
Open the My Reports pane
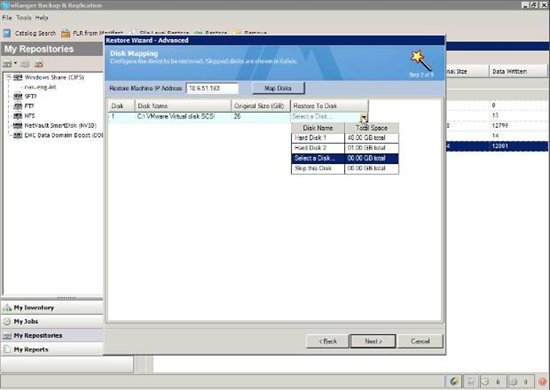52,350
